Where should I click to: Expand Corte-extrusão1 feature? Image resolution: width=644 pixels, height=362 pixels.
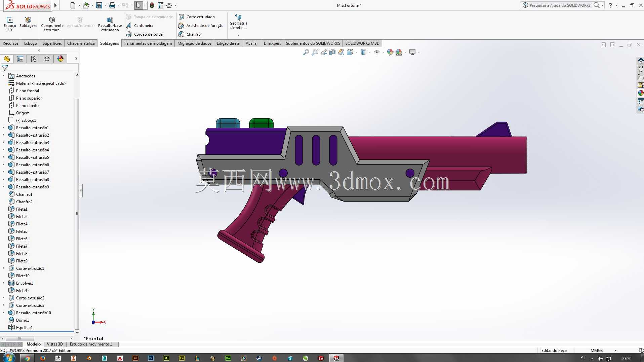pos(3,268)
